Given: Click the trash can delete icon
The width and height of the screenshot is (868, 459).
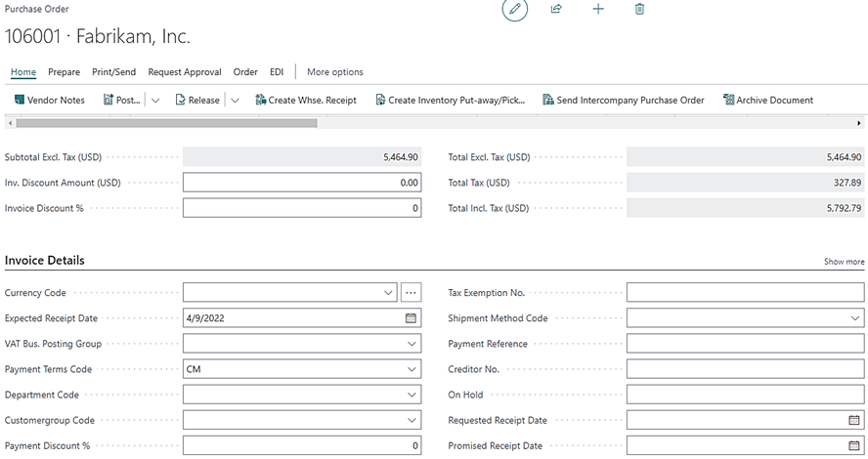Looking at the screenshot, I should point(639,9).
